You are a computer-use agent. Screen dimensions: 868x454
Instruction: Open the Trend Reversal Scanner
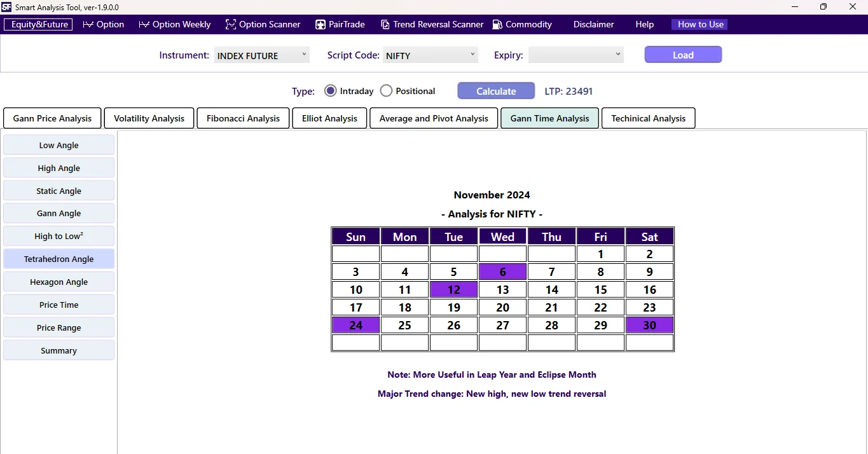pyautogui.click(x=432, y=24)
